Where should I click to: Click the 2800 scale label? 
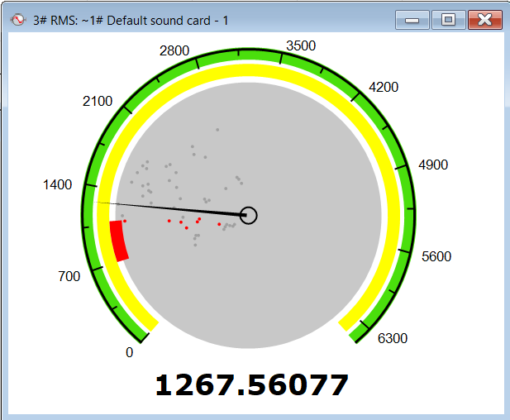point(174,51)
